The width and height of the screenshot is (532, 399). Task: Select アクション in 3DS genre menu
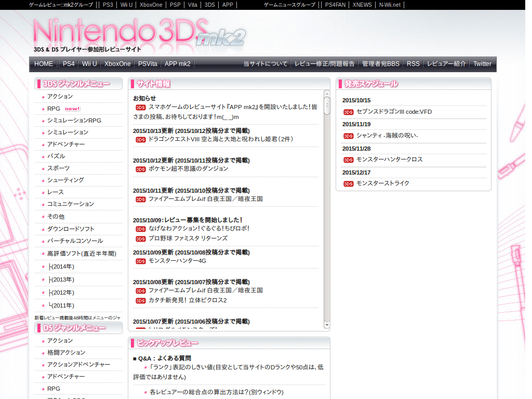pyautogui.click(x=60, y=96)
